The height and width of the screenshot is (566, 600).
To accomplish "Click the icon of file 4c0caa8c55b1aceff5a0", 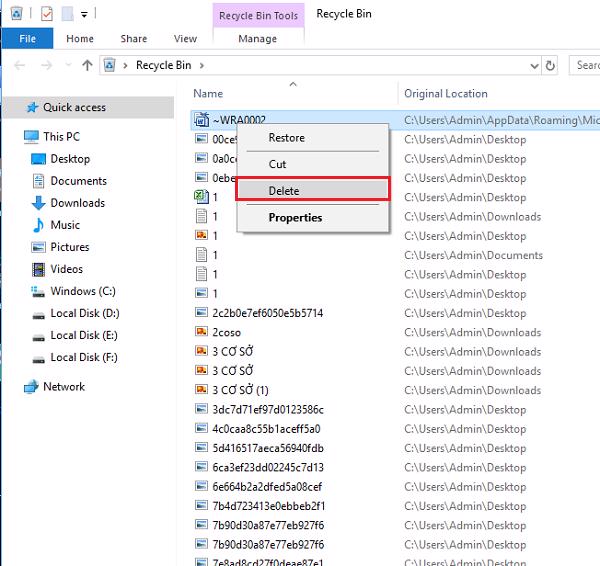I will coord(201,428).
